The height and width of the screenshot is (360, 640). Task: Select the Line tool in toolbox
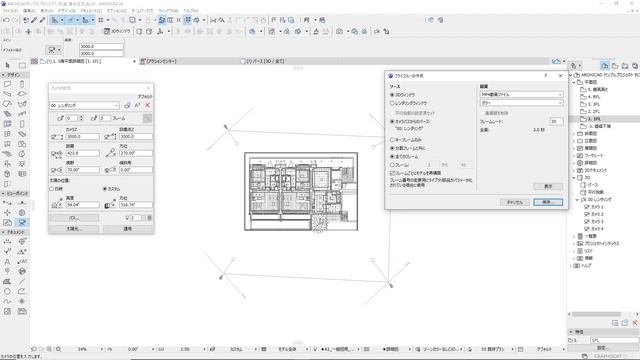pos(22,281)
